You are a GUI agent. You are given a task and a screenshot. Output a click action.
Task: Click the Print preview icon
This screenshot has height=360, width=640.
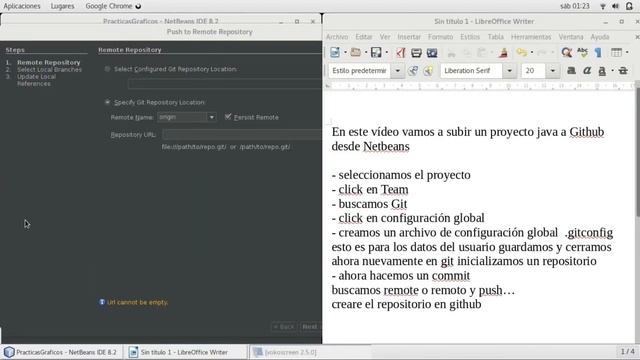(x=432, y=52)
